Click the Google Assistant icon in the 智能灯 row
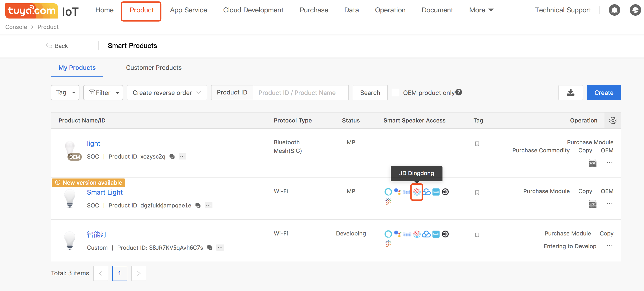The width and height of the screenshot is (644, 291). click(397, 234)
